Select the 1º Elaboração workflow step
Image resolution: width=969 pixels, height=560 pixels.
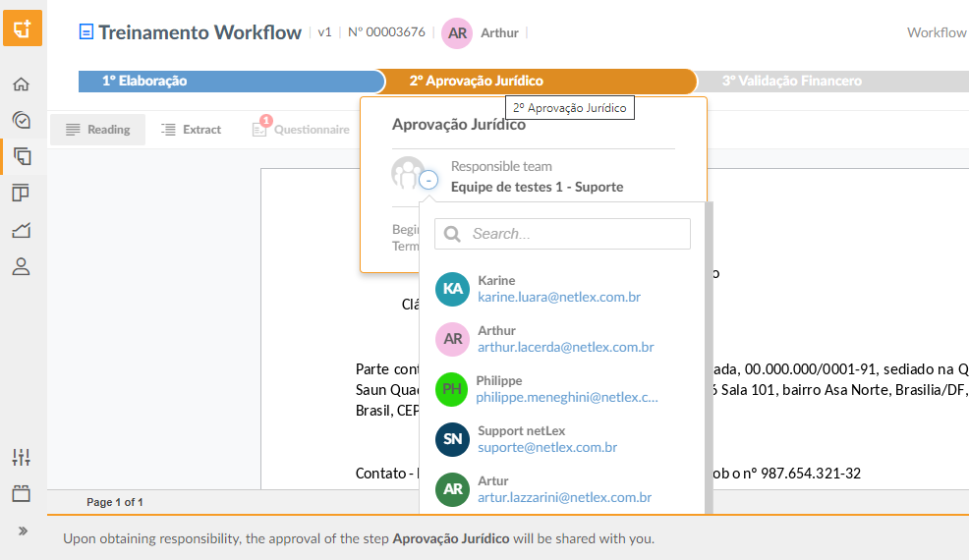point(231,81)
